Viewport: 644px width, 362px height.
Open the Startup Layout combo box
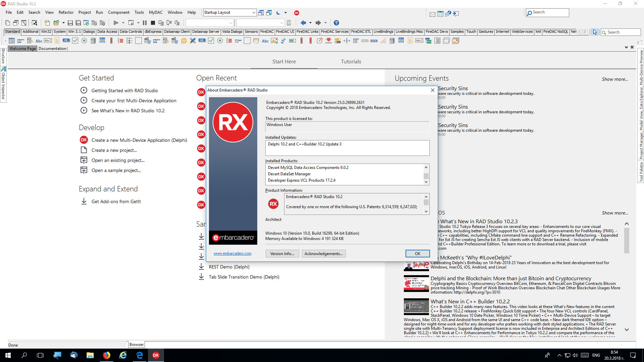[230, 12]
